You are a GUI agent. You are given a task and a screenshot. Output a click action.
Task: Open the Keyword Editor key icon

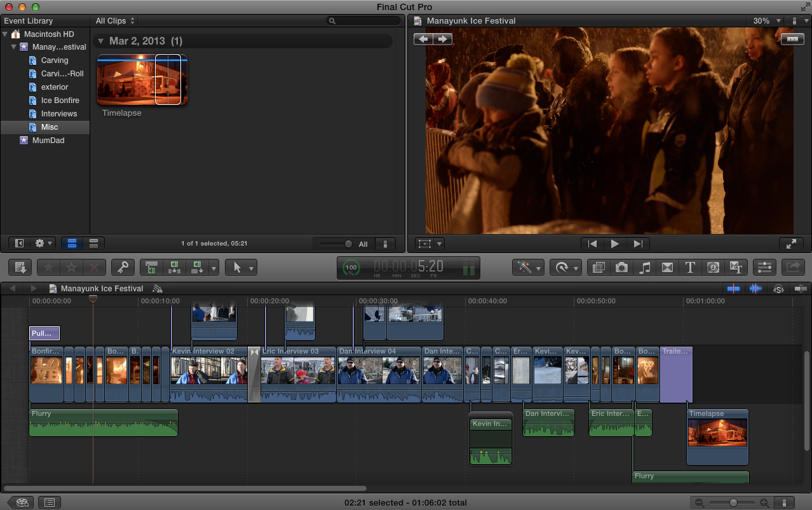tap(123, 268)
